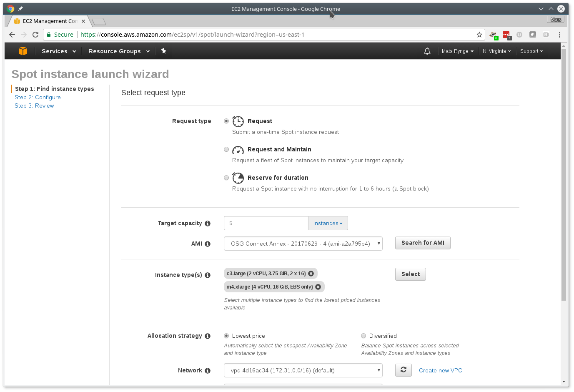
Task: Click the Allocation strategy info icon
Action: click(208, 336)
